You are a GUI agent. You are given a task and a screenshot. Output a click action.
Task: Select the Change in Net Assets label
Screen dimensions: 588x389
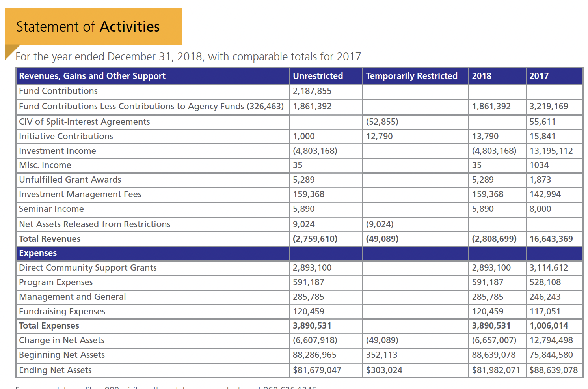[61, 340]
